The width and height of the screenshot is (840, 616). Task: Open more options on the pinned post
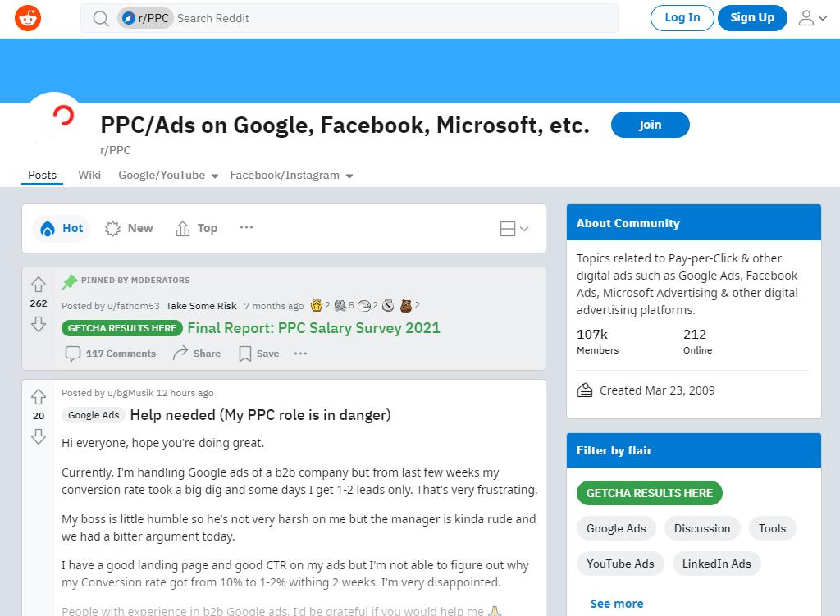coord(300,354)
